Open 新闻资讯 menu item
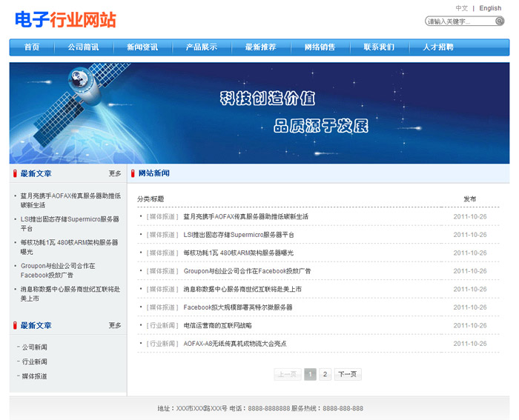The image size is (519, 420). tap(142, 47)
